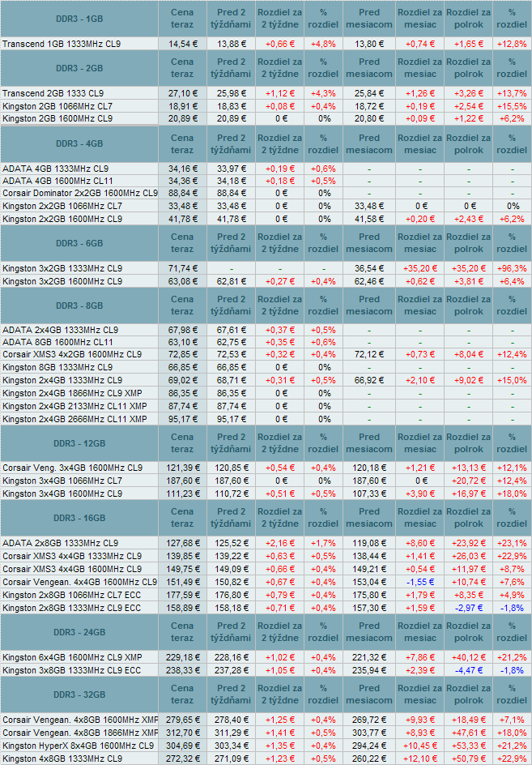532x765 pixels.
Task: Click the DDR3 - 8GB section header
Action: coord(79,306)
